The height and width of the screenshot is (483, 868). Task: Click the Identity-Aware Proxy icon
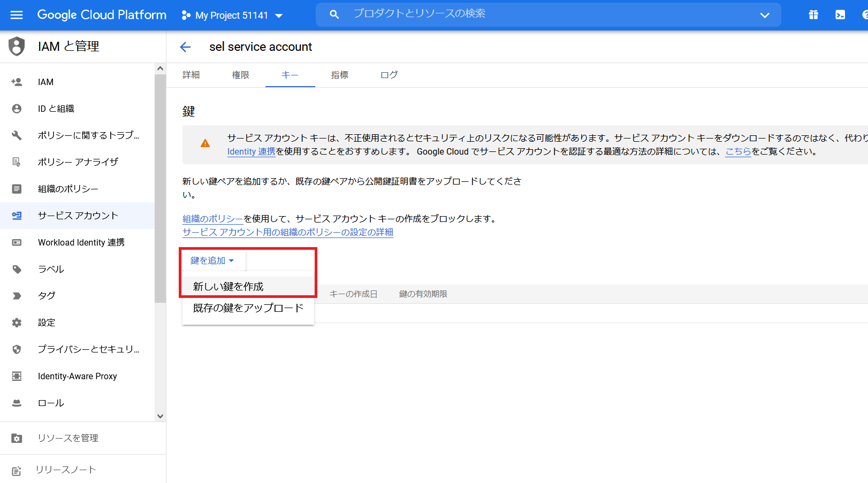tap(17, 376)
